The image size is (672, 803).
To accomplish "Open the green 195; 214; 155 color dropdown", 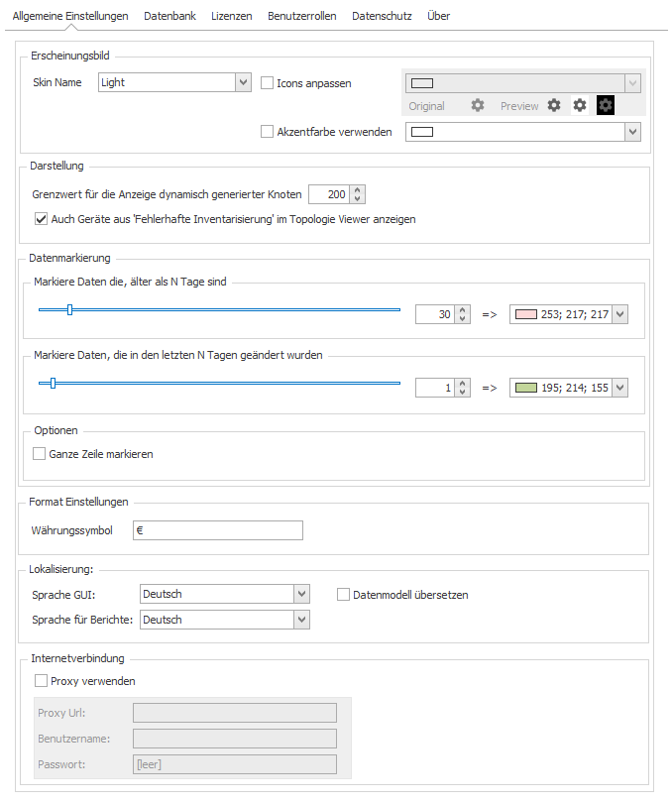I will point(620,388).
